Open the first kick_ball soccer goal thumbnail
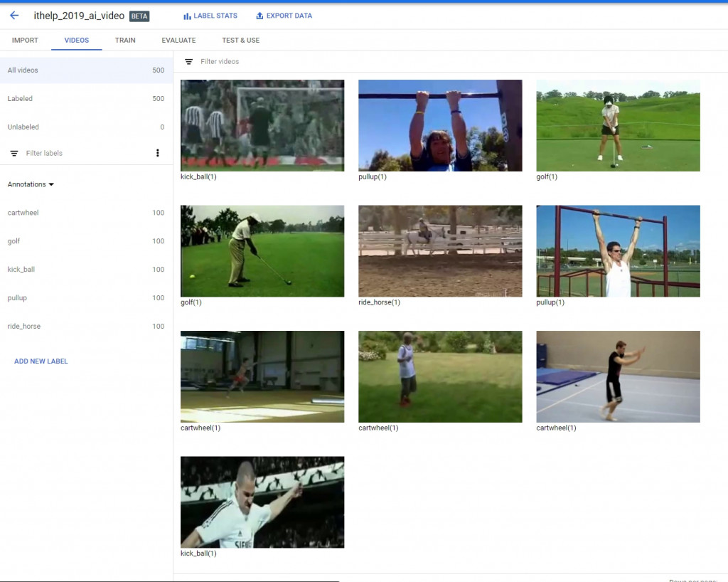Viewport: 728px width, 582px height. point(262,125)
